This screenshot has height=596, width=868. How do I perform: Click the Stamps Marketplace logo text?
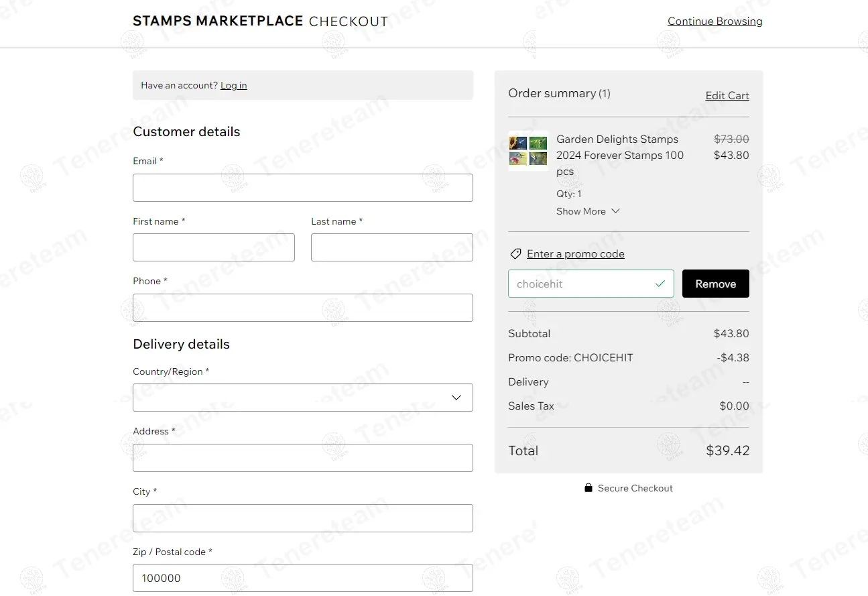coord(218,21)
